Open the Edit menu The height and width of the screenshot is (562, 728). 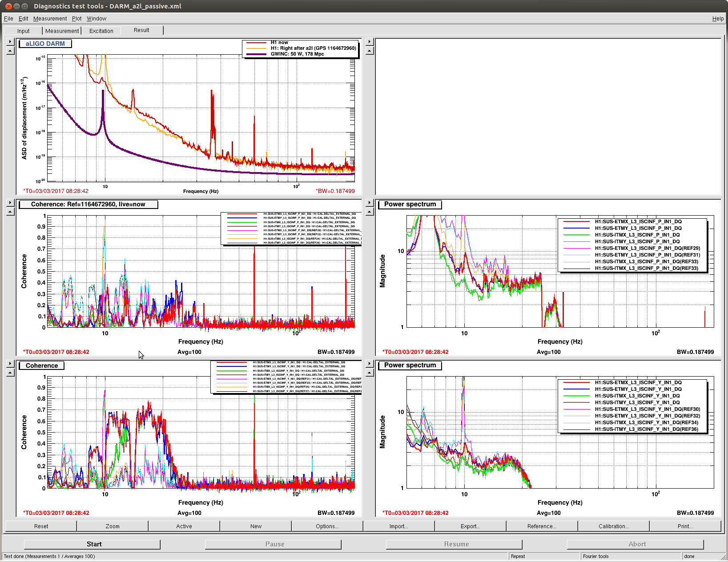(23, 19)
